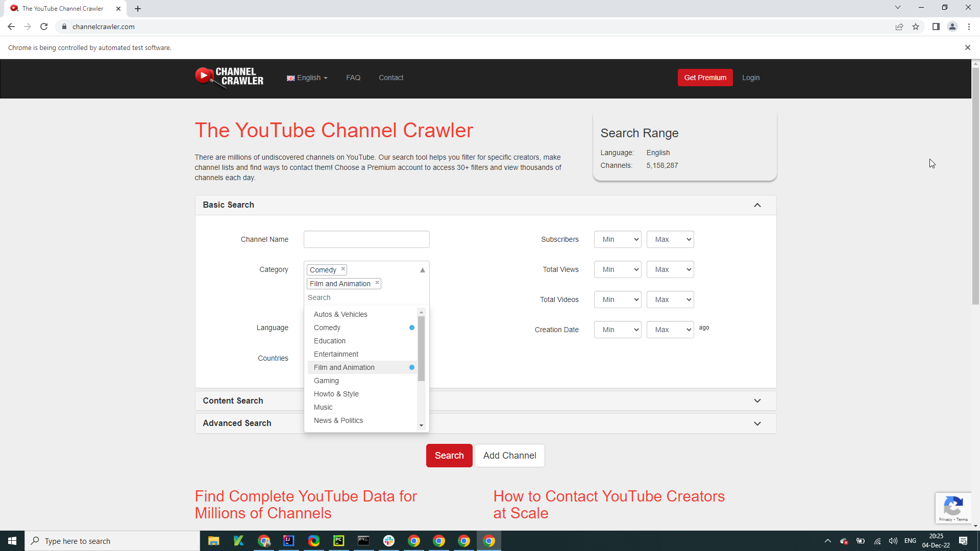The image size is (980, 551).
Task: Select Autos & Vehicles category
Action: [362, 314]
